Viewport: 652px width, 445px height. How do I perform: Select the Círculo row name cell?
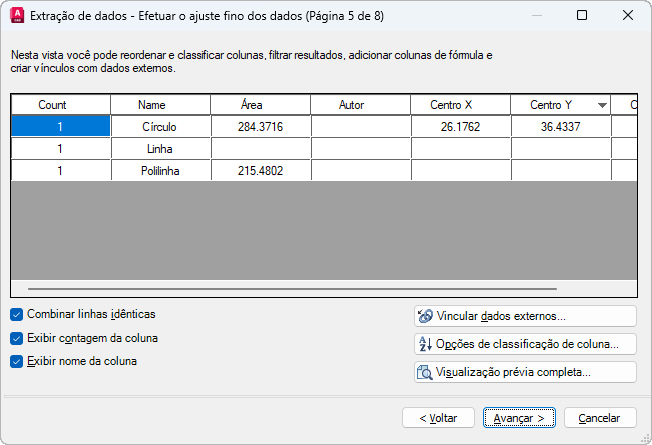[160, 127]
